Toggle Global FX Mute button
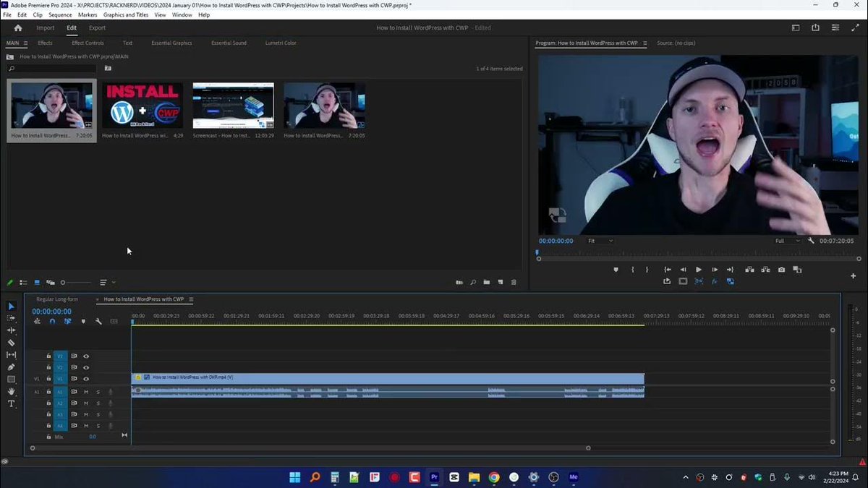868x488 pixels. coord(715,281)
